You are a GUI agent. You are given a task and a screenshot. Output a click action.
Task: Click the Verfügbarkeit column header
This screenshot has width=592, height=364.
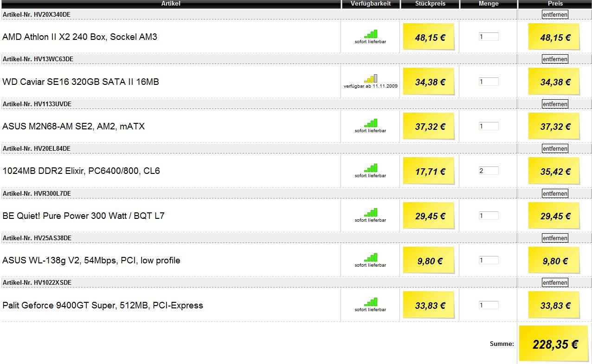[371, 4]
